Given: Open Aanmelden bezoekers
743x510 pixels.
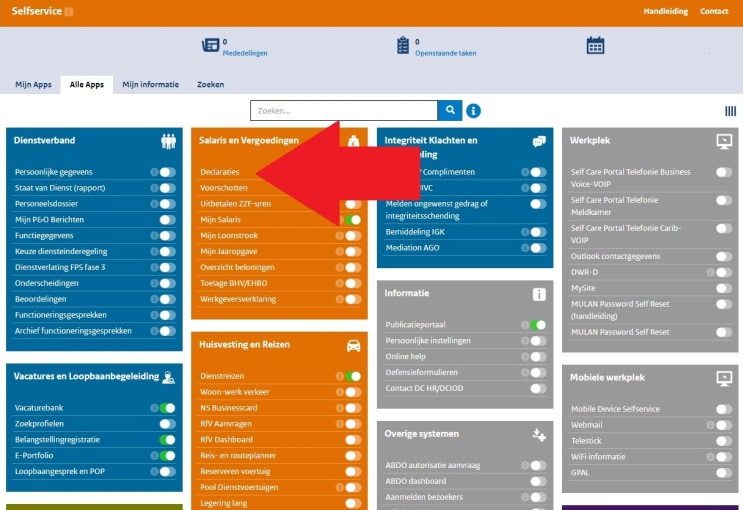Looking at the screenshot, I should pyautogui.click(x=424, y=497).
